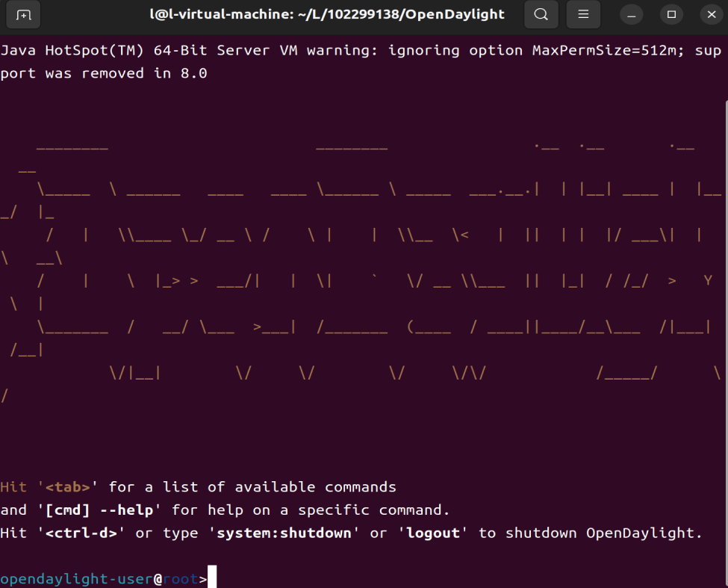Open the terminal search tool
This screenshot has height=588, width=728.
click(x=541, y=15)
